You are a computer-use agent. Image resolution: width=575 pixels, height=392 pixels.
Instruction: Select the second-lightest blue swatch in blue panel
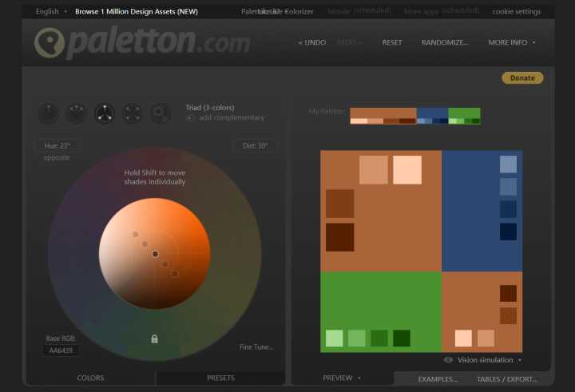[508, 187]
